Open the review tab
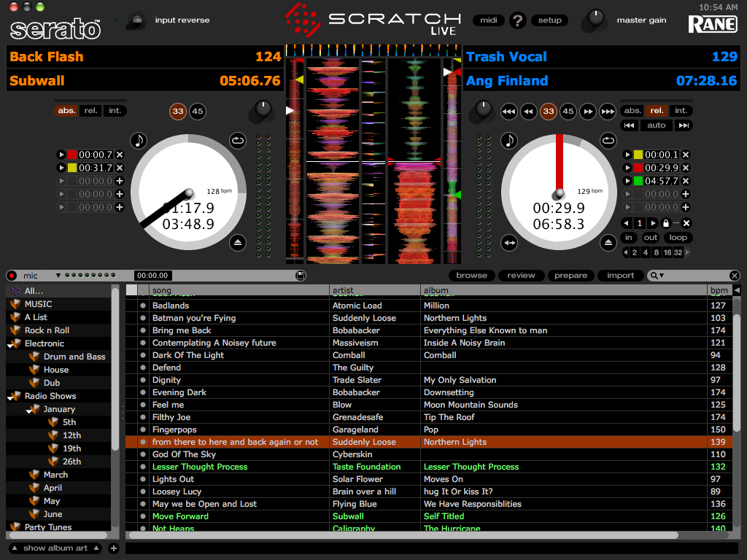 (521, 276)
